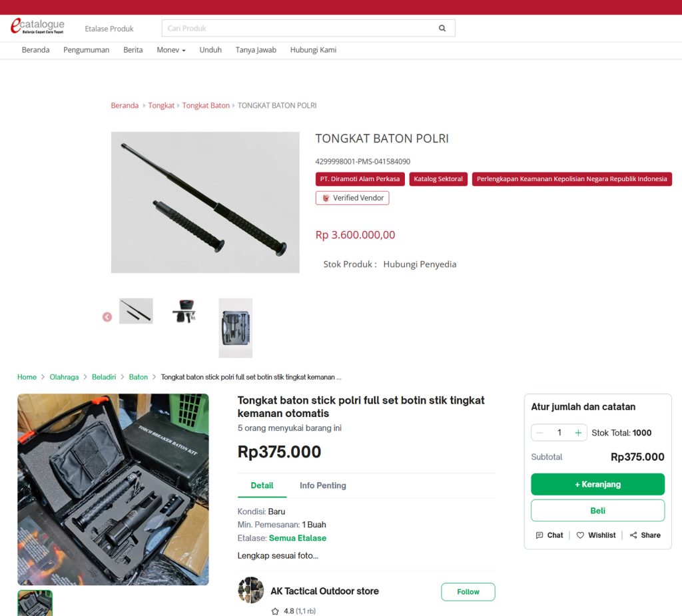Expand the Monev dropdown menu
Image resolution: width=682 pixels, height=616 pixels.
[171, 50]
